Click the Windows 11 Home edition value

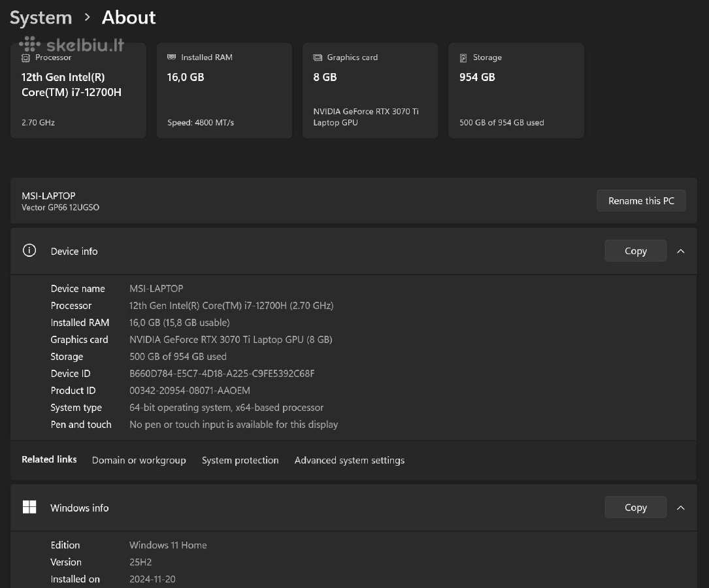point(168,545)
